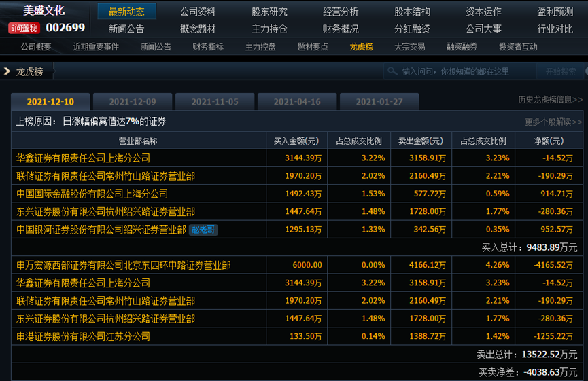Viewport: 588px width, 381px height.
Task: Open the 概念题材 menu
Action: [x=198, y=29]
